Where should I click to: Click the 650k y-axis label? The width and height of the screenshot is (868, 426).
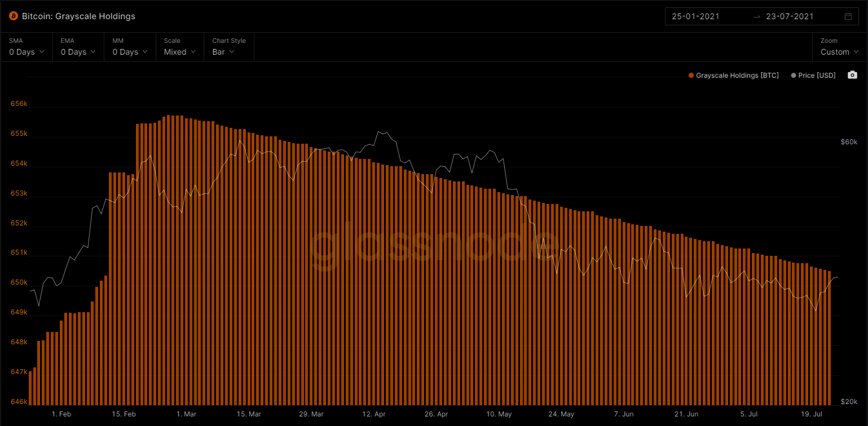click(19, 282)
